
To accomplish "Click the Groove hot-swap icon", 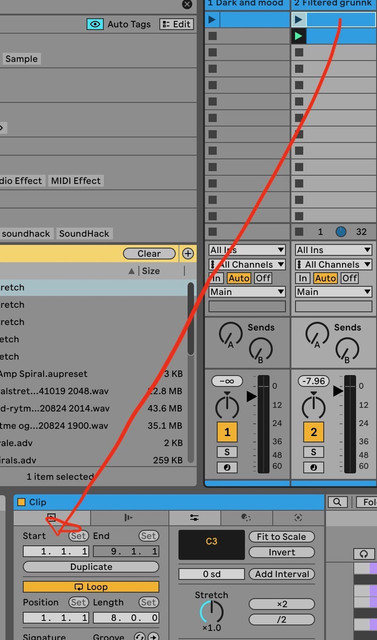I will [140, 636].
